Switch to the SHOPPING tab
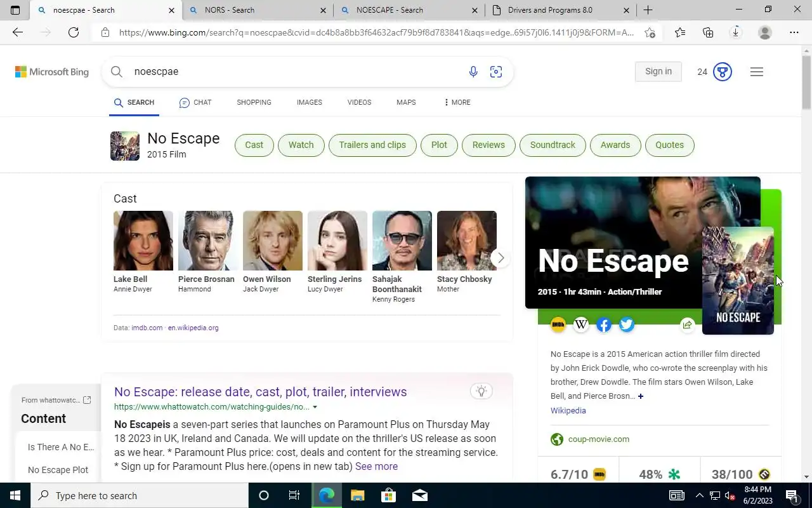The height and width of the screenshot is (508, 812). pos(254,102)
